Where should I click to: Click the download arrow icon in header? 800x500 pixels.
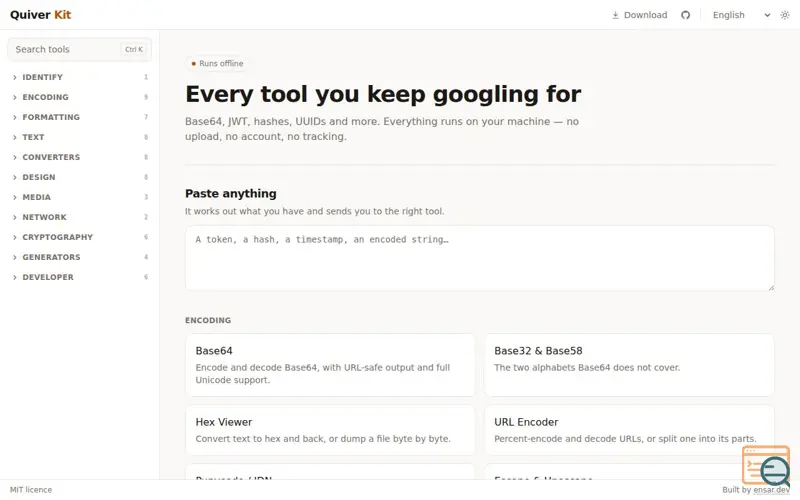[615, 15]
